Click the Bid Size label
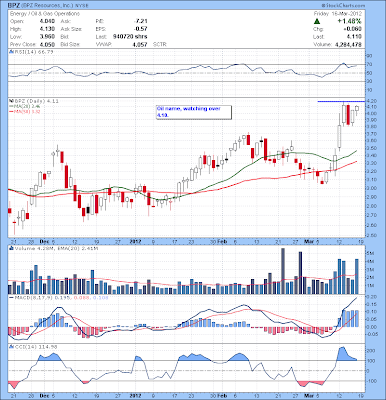The height and width of the screenshot is (400, 386). click(70, 44)
